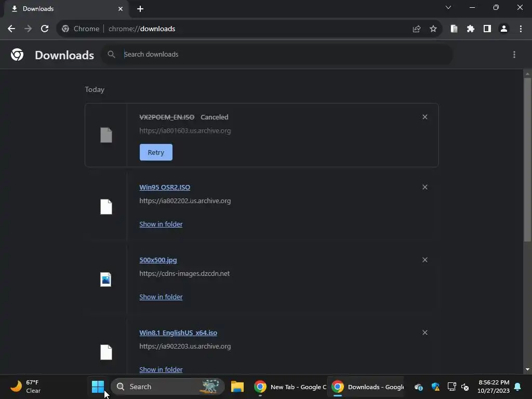The image size is (532, 399).
Task: Reload the downloads page
Action: pyautogui.click(x=45, y=29)
